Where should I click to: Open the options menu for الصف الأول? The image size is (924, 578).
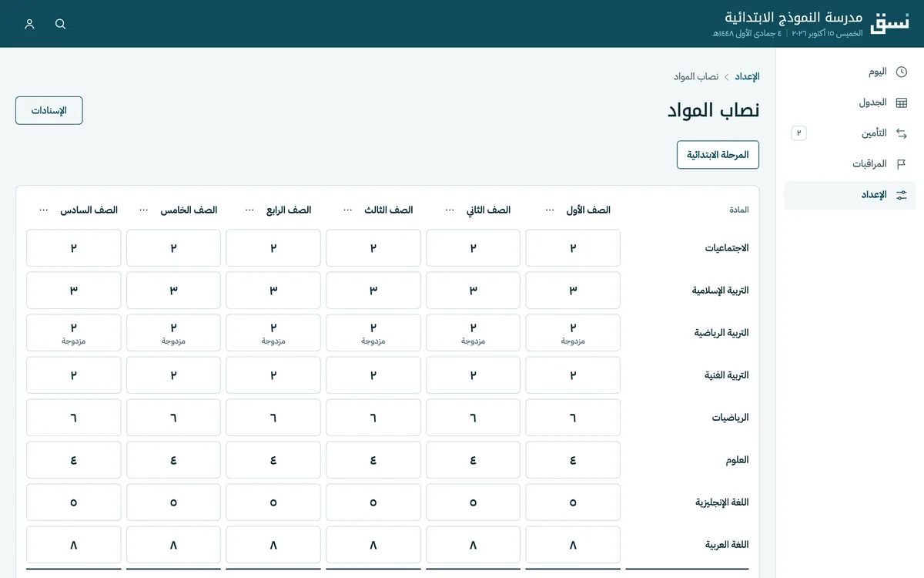tap(550, 210)
